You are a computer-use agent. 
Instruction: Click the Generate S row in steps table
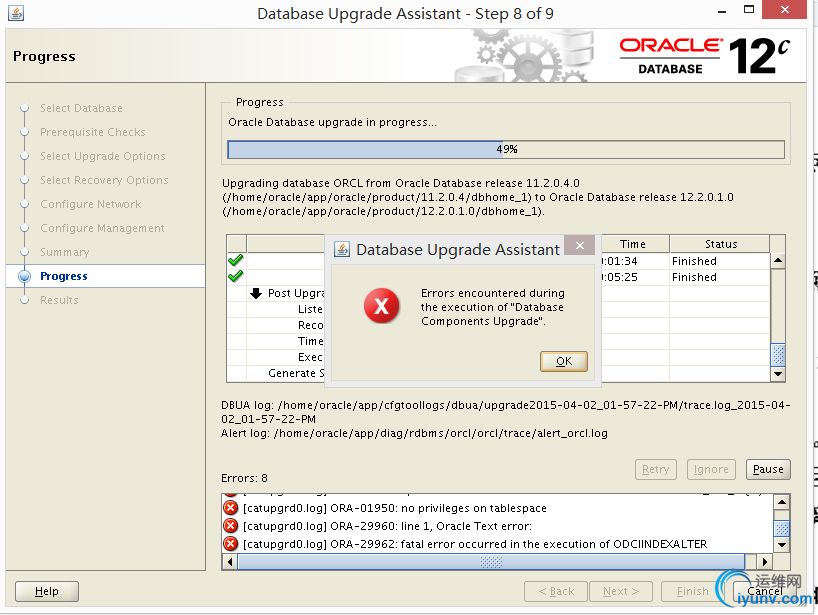[296, 373]
